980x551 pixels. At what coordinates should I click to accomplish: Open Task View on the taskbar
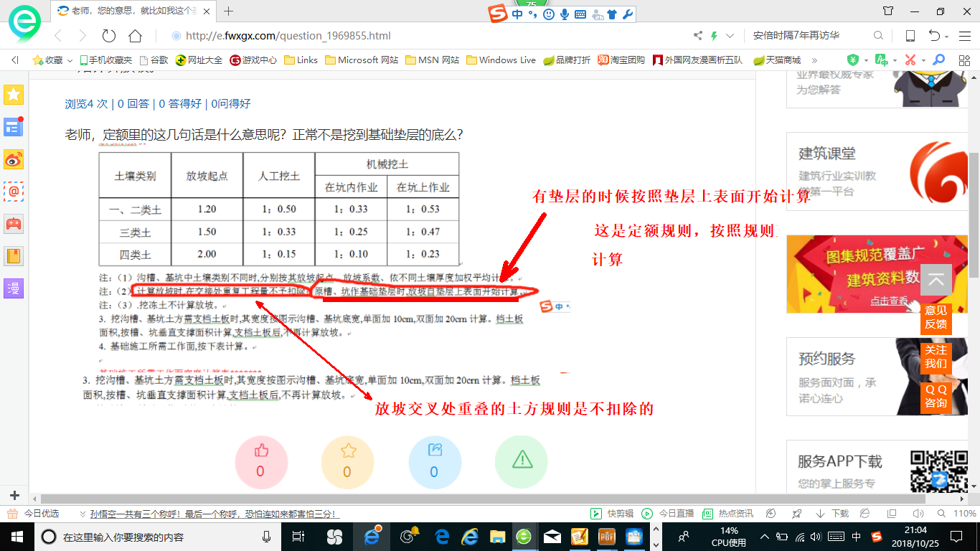pos(299,537)
